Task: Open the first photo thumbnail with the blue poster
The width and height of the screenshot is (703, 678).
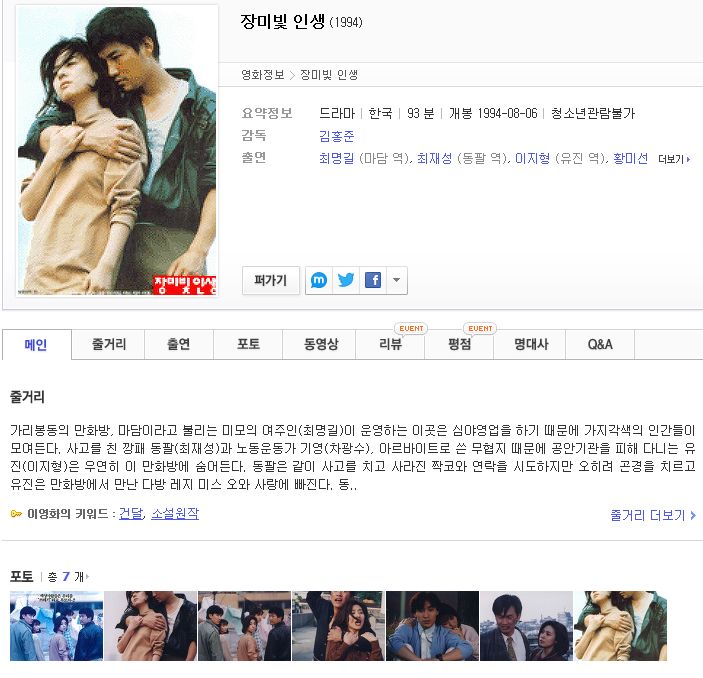Action: click(x=56, y=626)
